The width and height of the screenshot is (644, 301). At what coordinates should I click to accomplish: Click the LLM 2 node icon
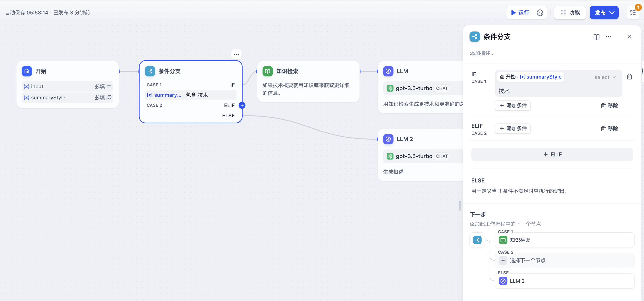tap(388, 139)
